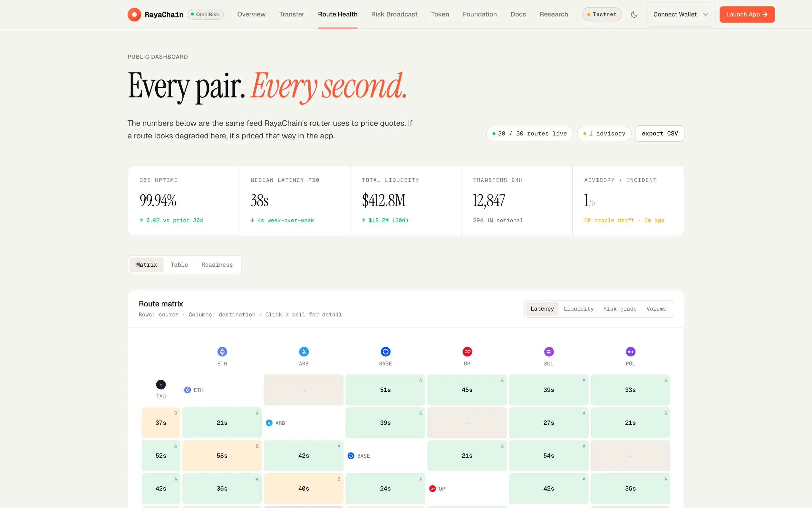Click the BASE row label icon
The height and width of the screenshot is (508, 812).
coord(351,456)
